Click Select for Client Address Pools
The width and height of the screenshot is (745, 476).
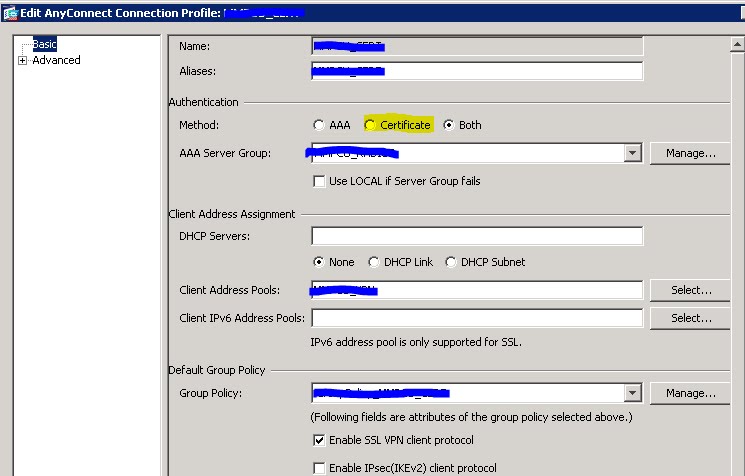point(690,290)
